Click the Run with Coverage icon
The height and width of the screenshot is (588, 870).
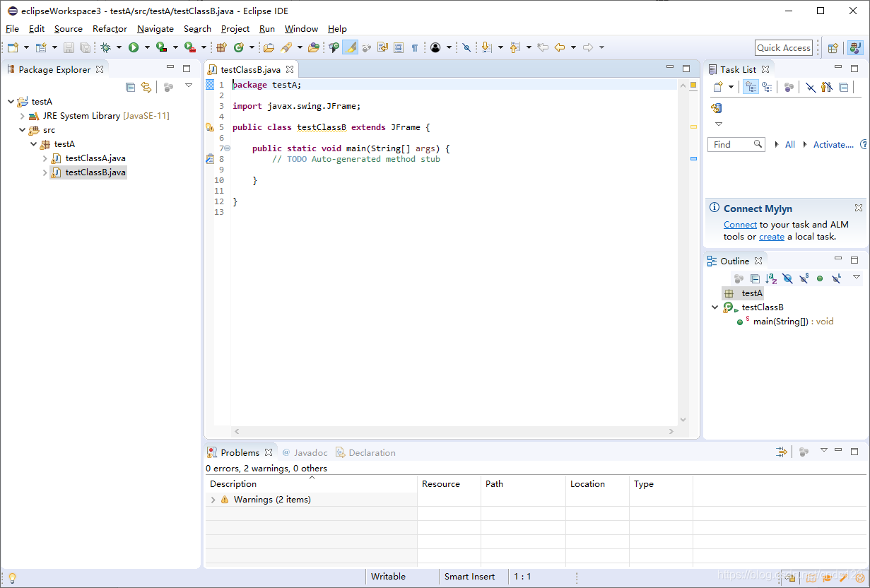(161, 47)
